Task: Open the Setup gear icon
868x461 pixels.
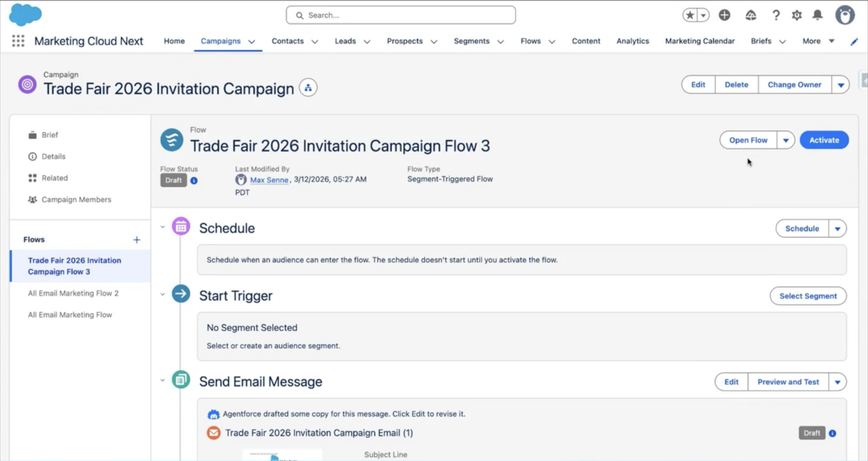Action: click(796, 15)
